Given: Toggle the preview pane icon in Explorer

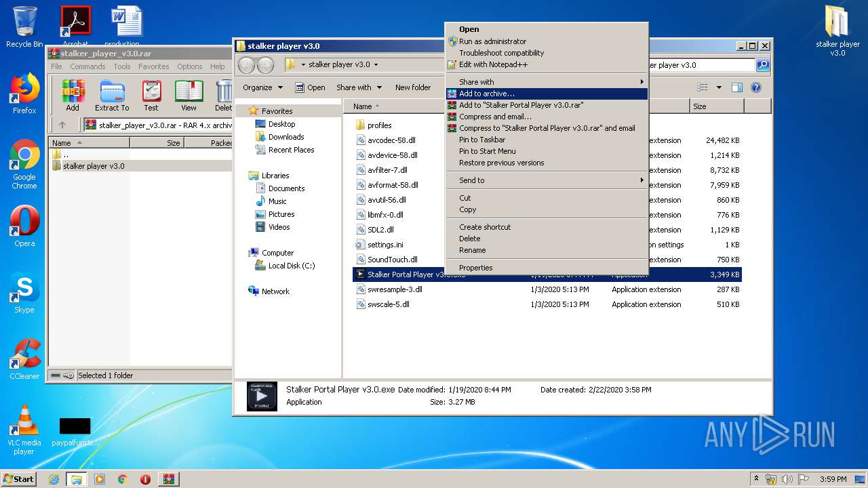Looking at the screenshot, I should coord(737,87).
